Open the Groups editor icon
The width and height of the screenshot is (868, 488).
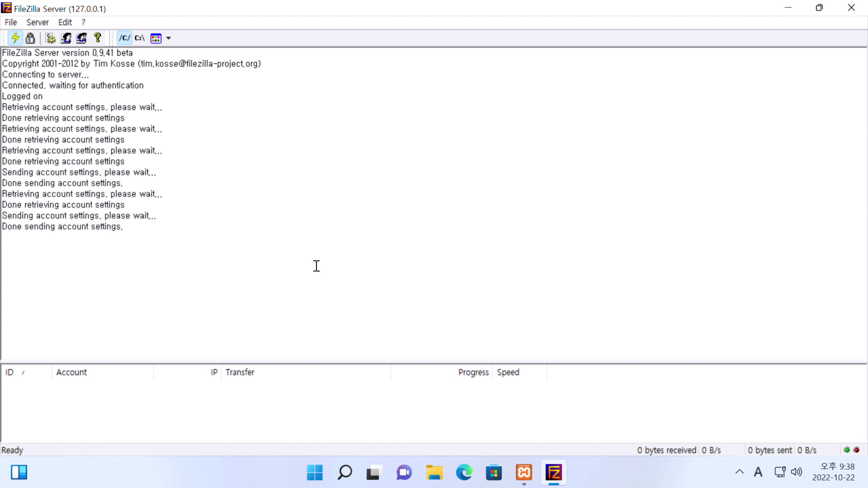(x=81, y=38)
